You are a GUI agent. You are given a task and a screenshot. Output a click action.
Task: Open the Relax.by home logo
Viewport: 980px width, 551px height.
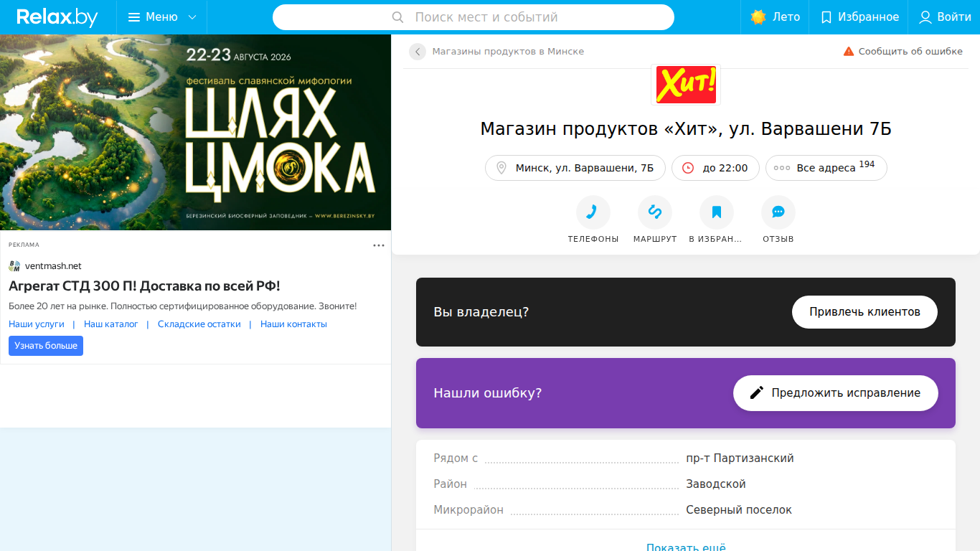pyautogui.click(x=57, y=17)
